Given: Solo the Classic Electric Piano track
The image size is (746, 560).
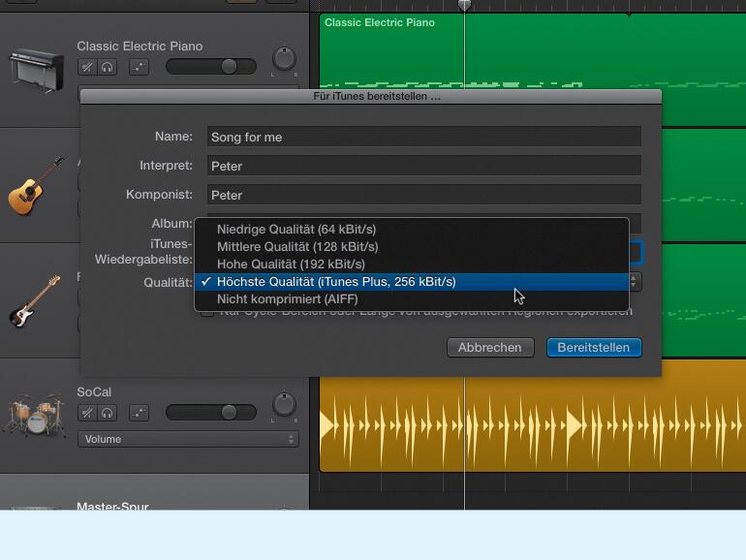Looking at the screenshot, I should [x=107, y=67].
